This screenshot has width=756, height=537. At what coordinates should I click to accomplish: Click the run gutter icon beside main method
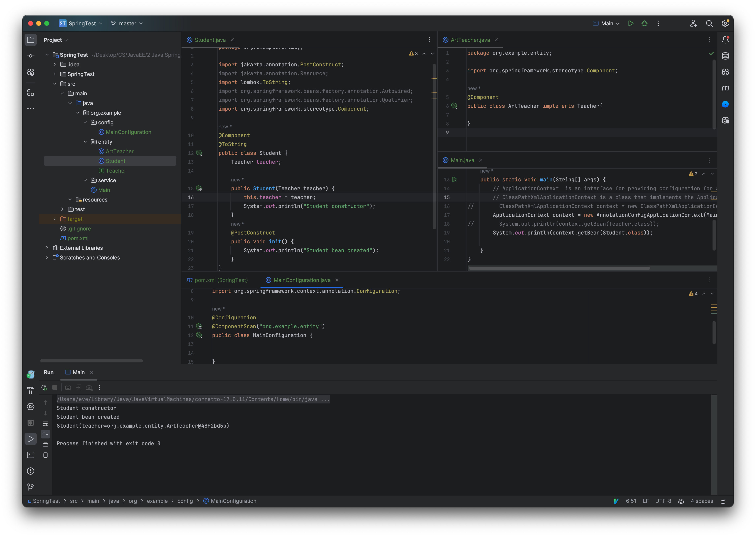pos(455,180)
